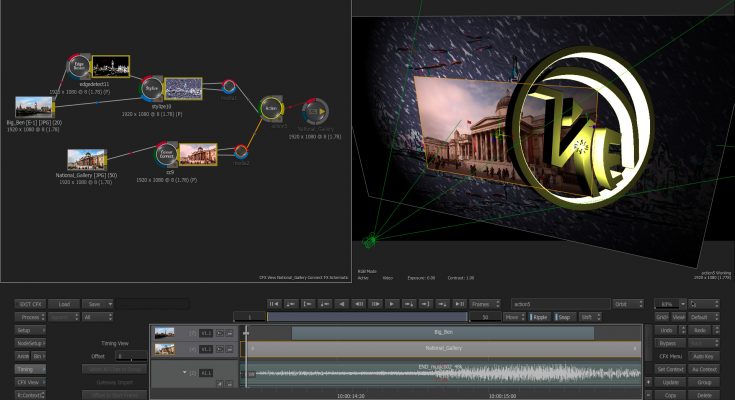Select the National_Gallery output node
The height and width of the screenshot is (400, 735).
click(x=315, y=112)
